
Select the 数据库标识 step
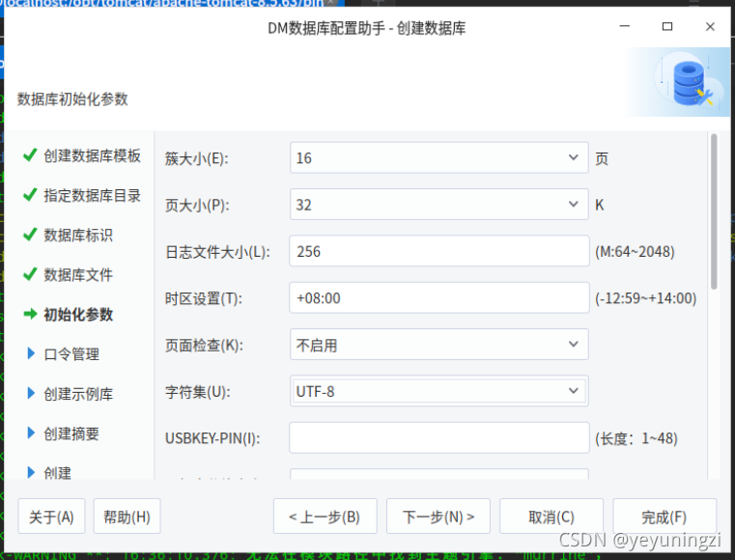click(x=78, y=235)
